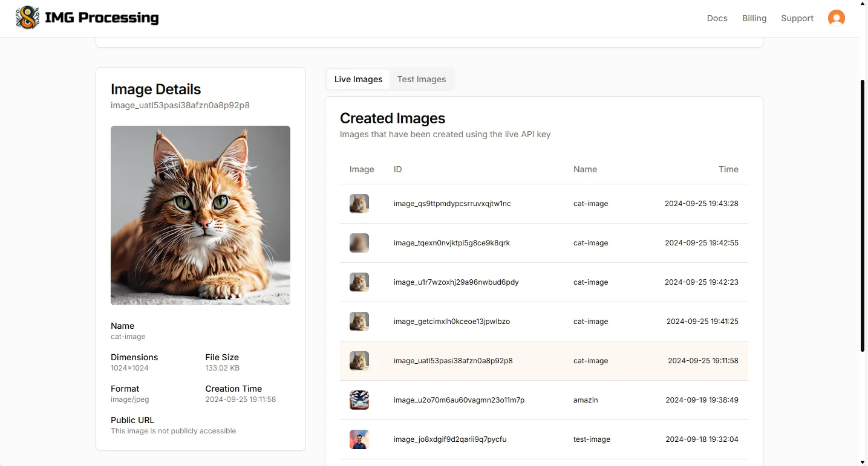This screenshot has width=868, height=466.
Task: Open the Docs page
Action: (717, 18)
